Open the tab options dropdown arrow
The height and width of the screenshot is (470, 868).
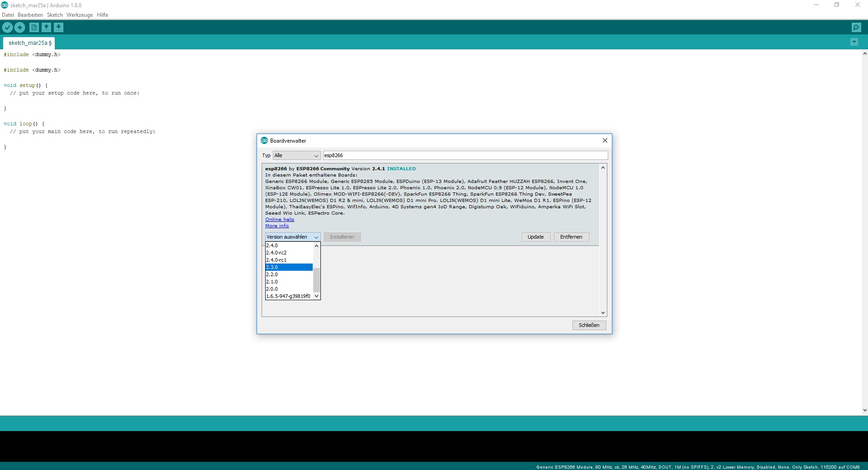(x=854, y=42)
